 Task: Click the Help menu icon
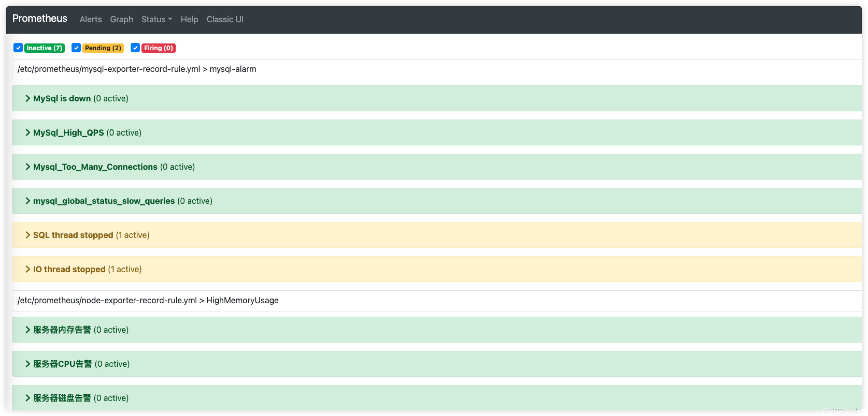[x=190, y=19]
